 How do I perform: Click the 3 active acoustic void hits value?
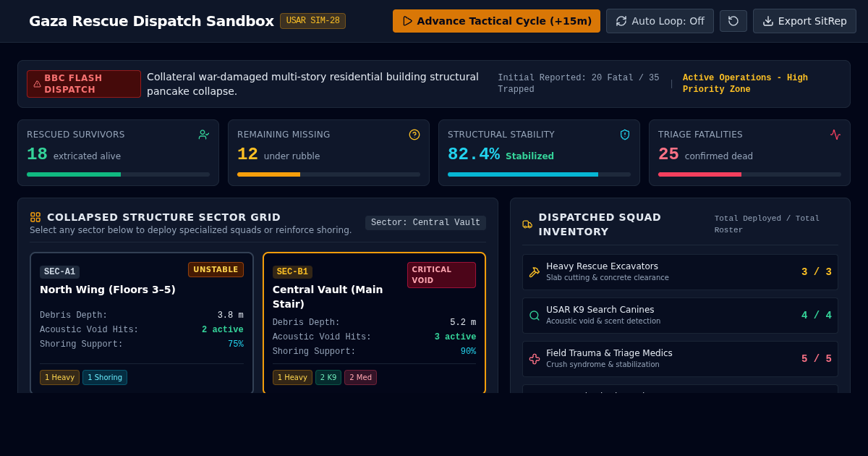pos(455,337)
